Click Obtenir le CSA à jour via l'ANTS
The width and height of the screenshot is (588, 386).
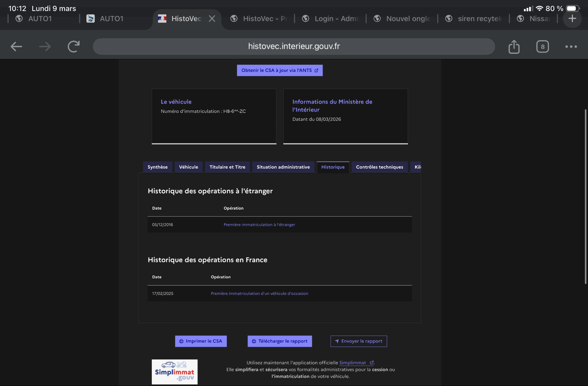pyautogui.click(x=280, y=71)
